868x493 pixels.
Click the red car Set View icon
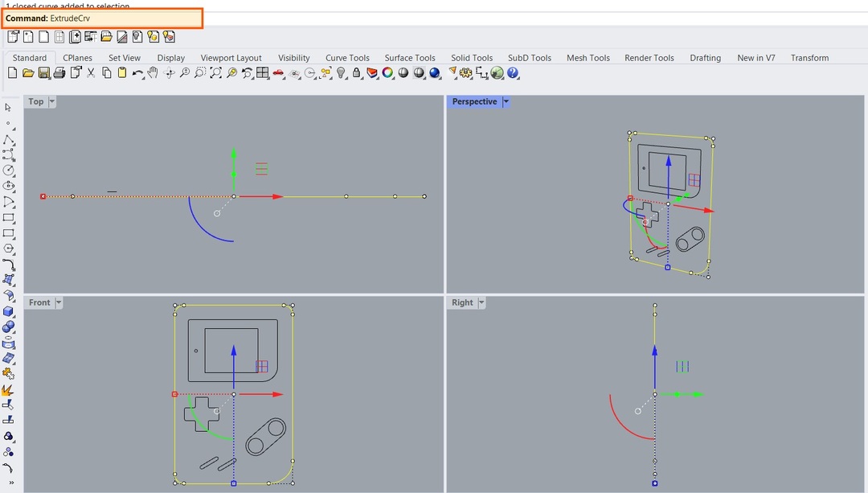(x=278, y=72)
